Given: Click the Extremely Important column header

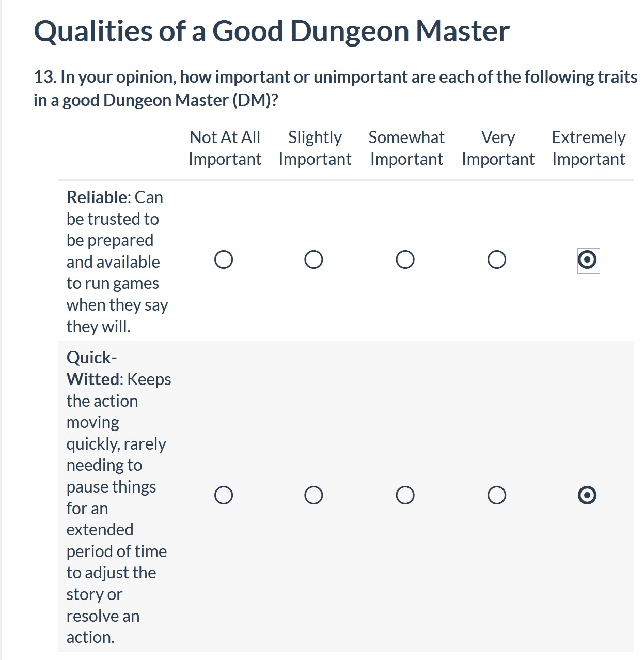Looking at the screenshot, I should click(x=589, y=148).
